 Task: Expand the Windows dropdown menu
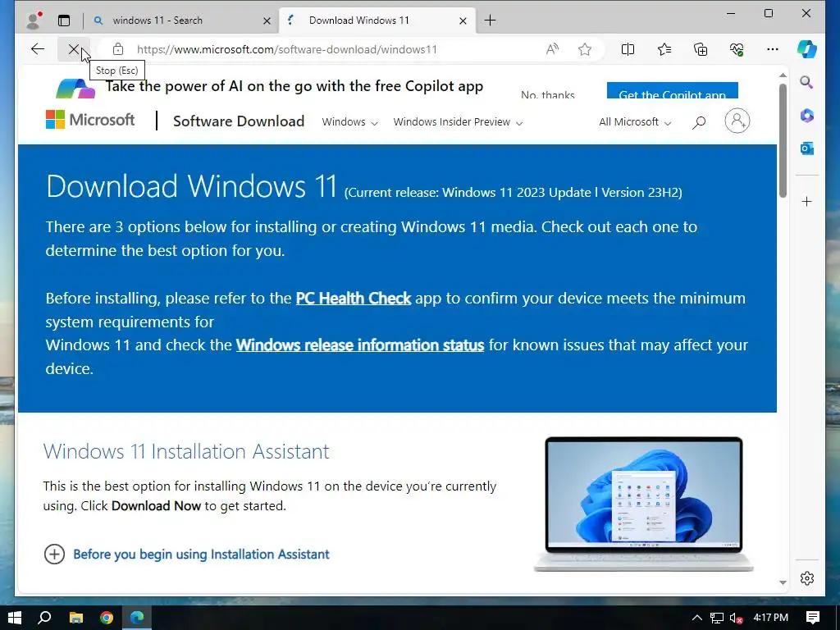(x=349, y=122)
